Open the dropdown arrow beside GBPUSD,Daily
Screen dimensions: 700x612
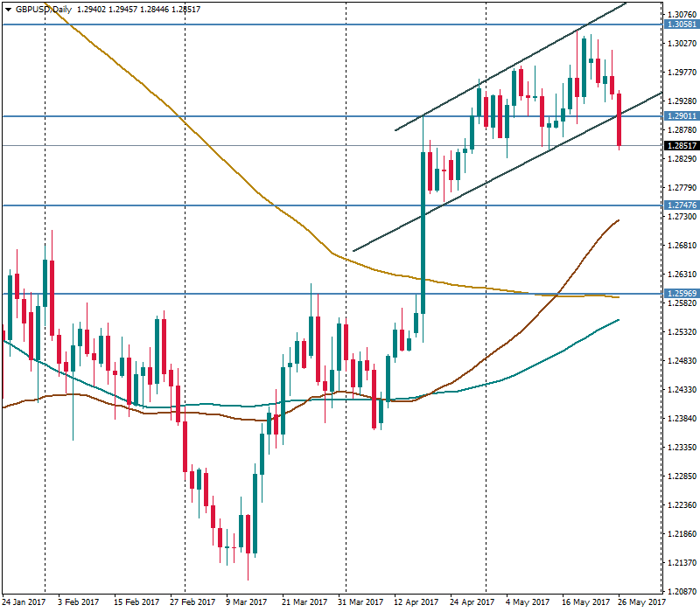click(8, 8)
